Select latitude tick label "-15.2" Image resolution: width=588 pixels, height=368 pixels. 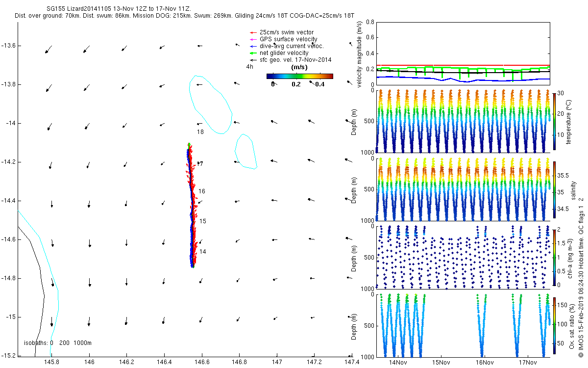[x=8, y=355]
